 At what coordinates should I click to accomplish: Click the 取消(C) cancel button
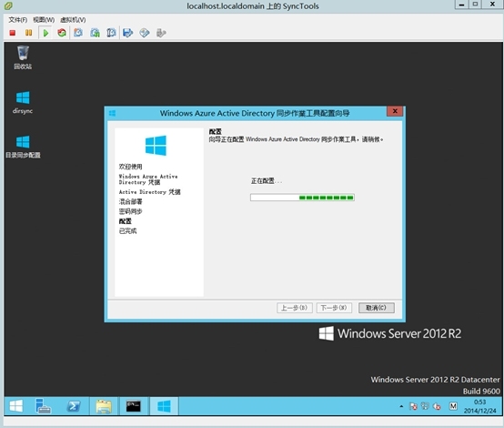click(x=377, y=308)
